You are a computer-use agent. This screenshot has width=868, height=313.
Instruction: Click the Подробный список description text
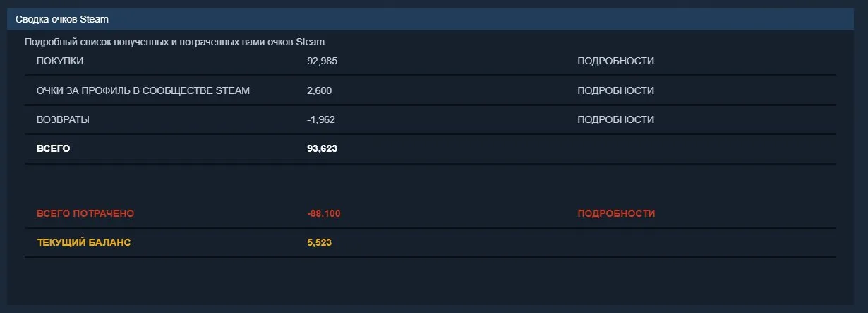pyautogui.click(x=176, y=42)
